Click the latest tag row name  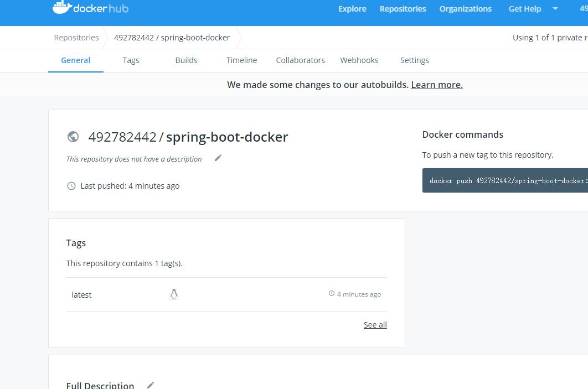81,295
